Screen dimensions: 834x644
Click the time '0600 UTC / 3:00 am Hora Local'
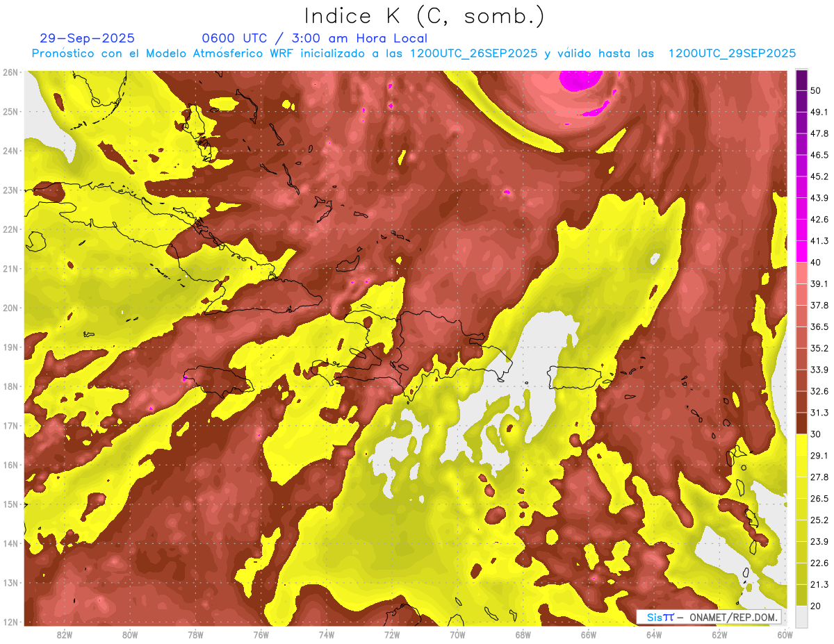point(314,38)
